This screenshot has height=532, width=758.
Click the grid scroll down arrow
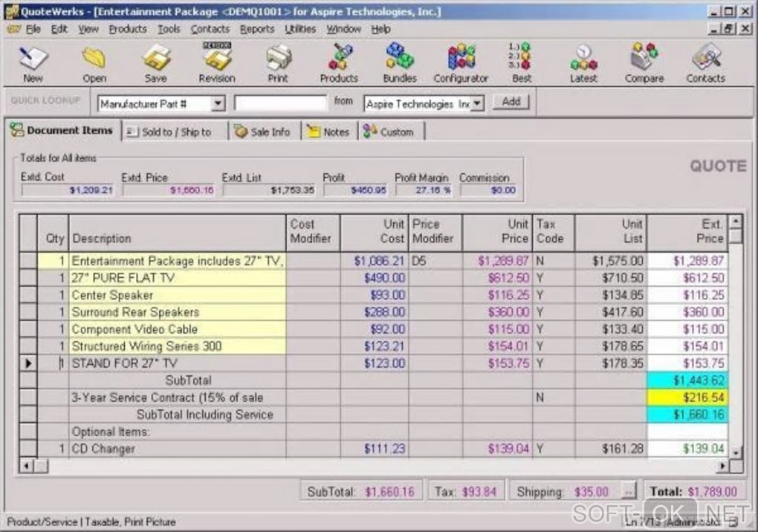pos(735,453)
